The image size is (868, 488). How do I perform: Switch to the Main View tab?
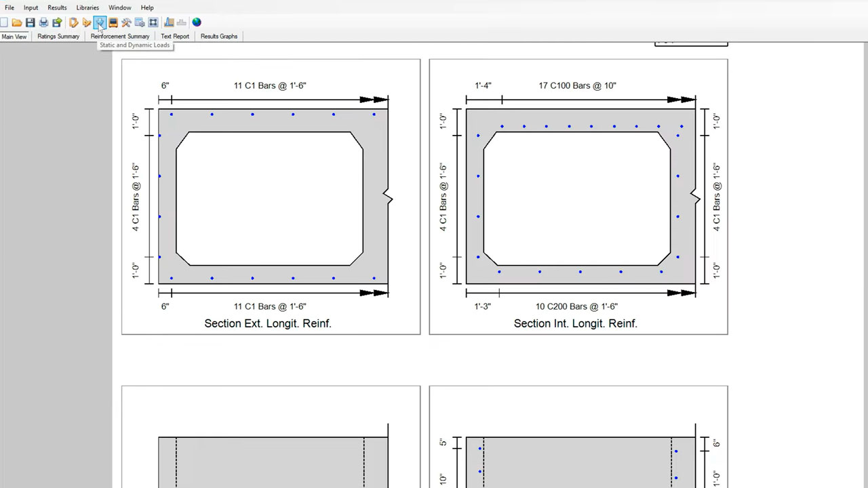pyautogui.click(x=14, y=37)
